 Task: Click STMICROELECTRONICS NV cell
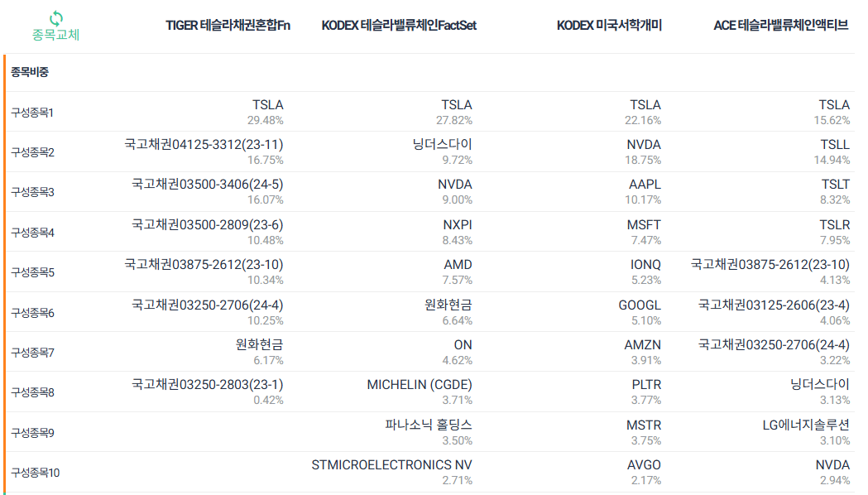click(x=392, y=473)
